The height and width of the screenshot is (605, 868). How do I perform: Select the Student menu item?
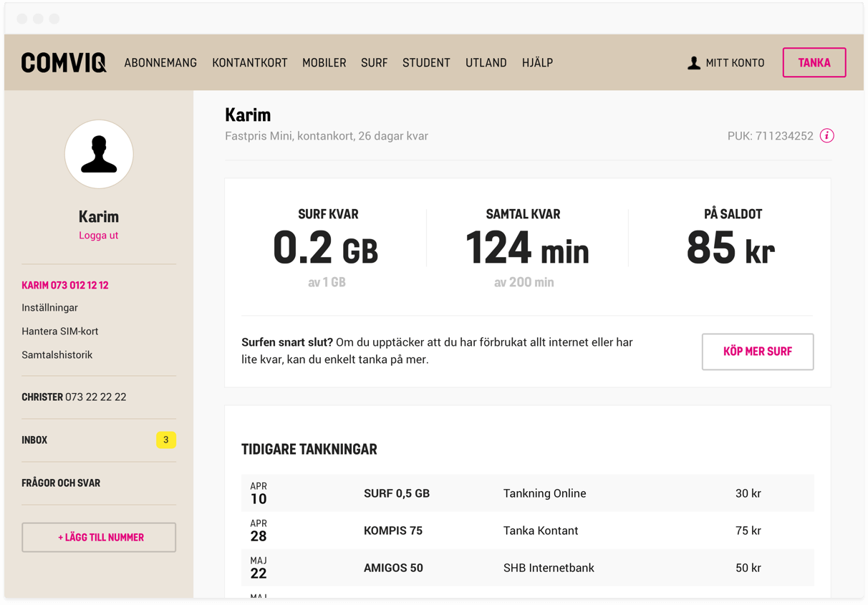pyautogui.click(x=426, y=63)
